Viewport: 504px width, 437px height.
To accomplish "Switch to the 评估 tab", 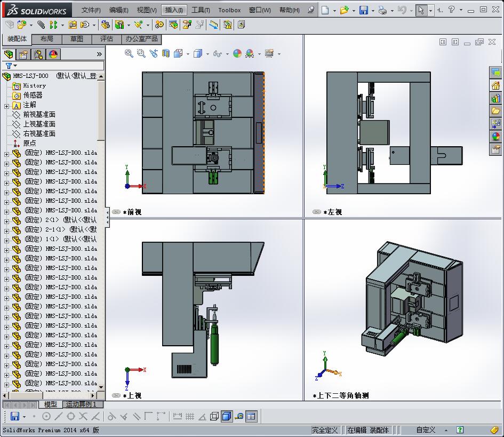I will [107, 39].
